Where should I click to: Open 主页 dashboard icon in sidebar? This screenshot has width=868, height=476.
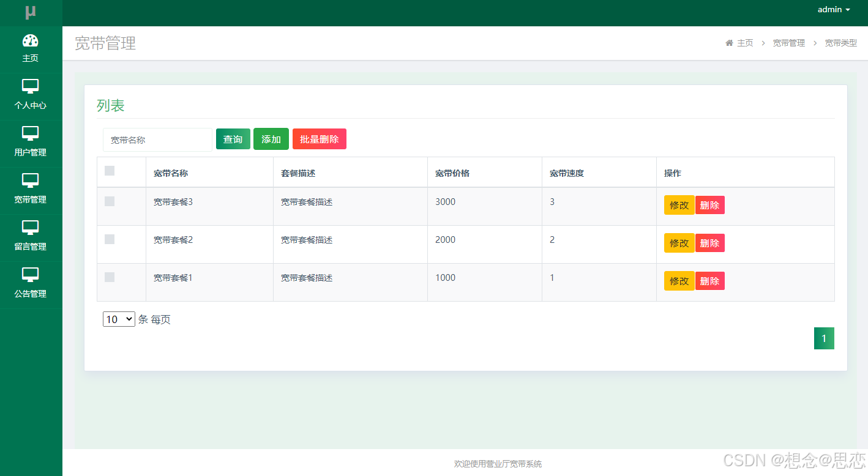31,41
